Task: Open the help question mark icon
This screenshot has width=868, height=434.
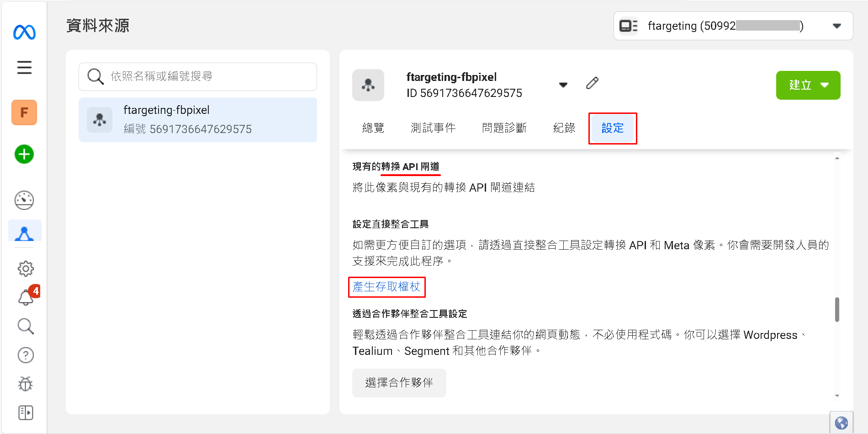Action: pos(26,355)
